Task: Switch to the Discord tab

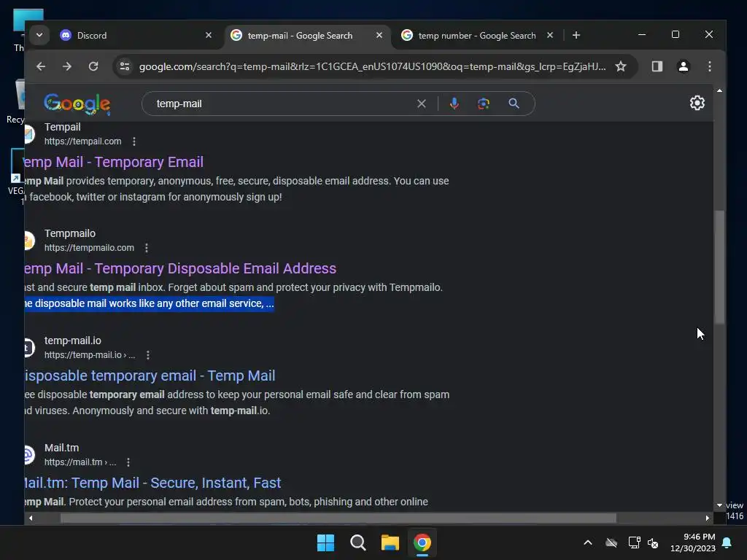Action: (x=136, y=35)
